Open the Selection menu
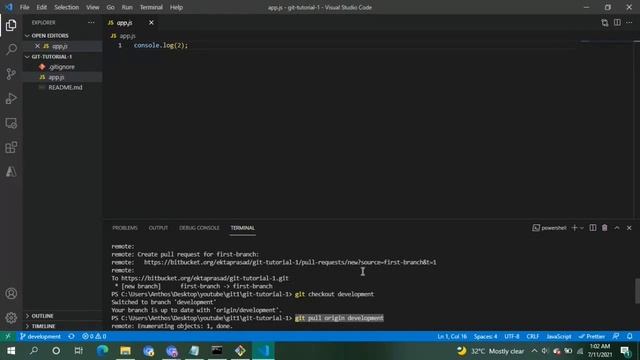Viewport: 640px width, 360px height. coord(67,7)
